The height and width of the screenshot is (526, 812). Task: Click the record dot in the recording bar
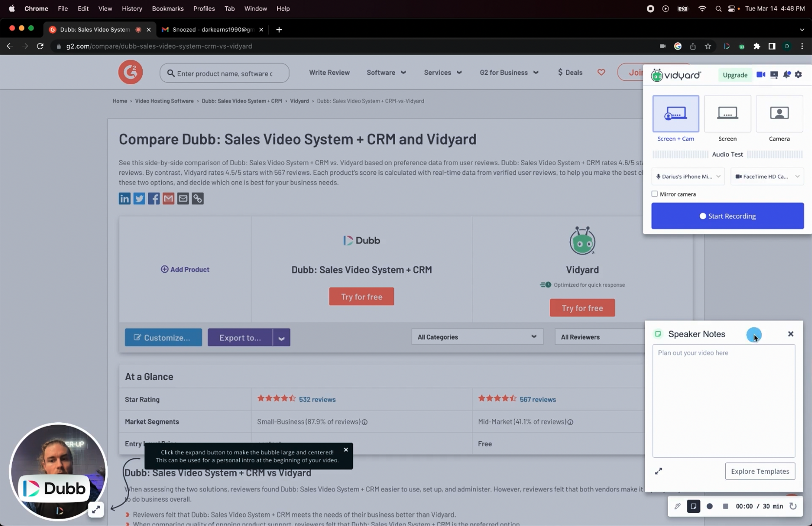[710, 506]
